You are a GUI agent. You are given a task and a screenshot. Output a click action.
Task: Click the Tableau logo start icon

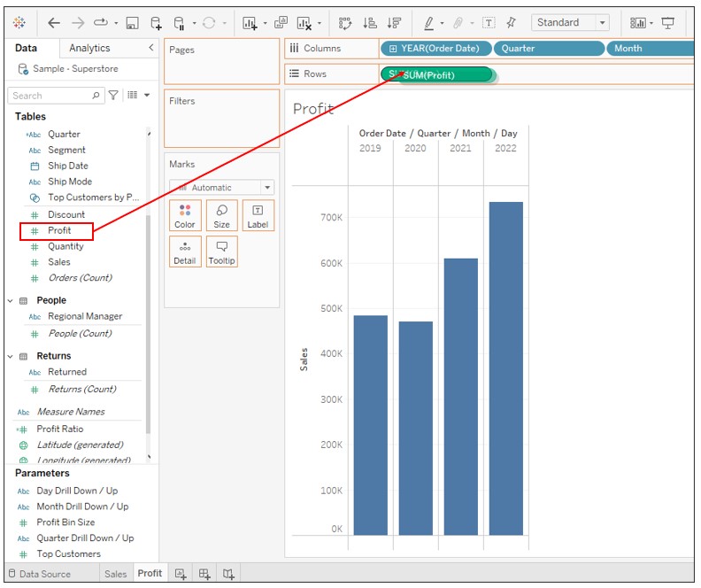19,22
